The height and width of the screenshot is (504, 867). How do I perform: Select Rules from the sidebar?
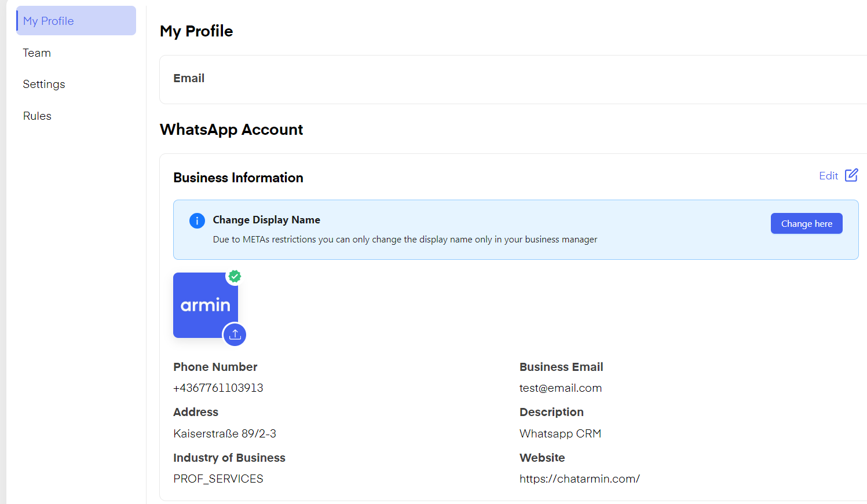pyautogui.click(x=38, y=116)
